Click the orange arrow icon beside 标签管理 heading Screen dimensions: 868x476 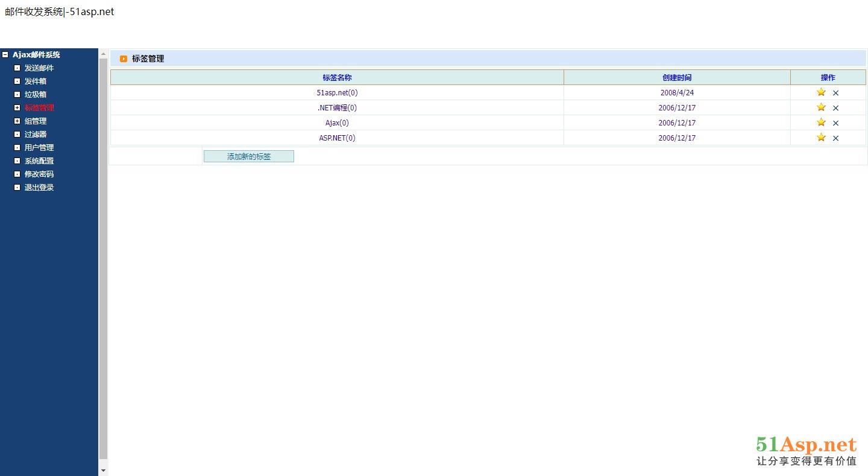(124, 59)
